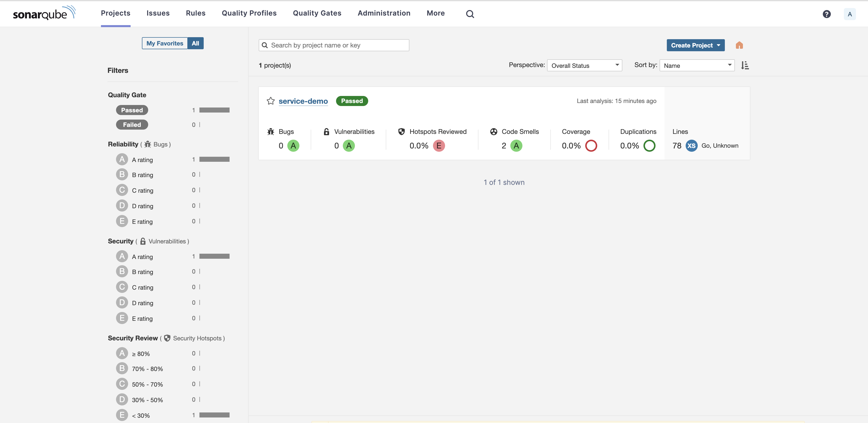
Task: Click the Hotspots Reviewed E rating badge
Action: coord(438,146)
